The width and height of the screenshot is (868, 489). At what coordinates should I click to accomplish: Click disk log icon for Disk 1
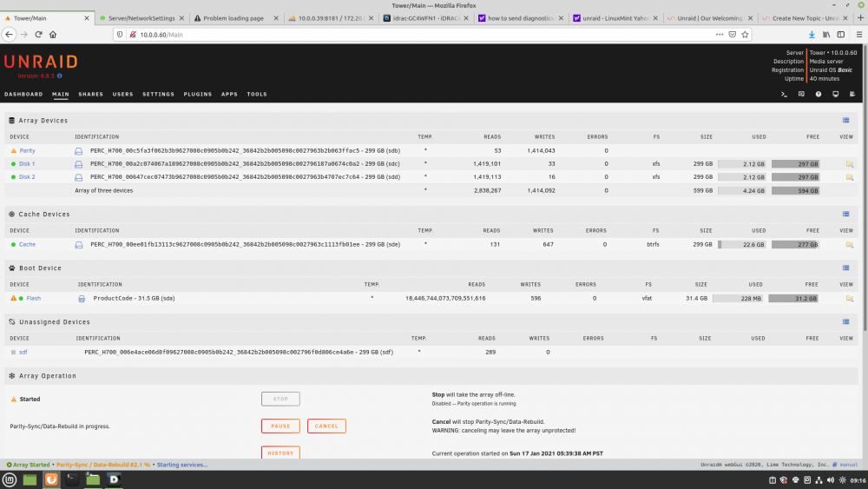pyautogui.click(x=79, y=164)
